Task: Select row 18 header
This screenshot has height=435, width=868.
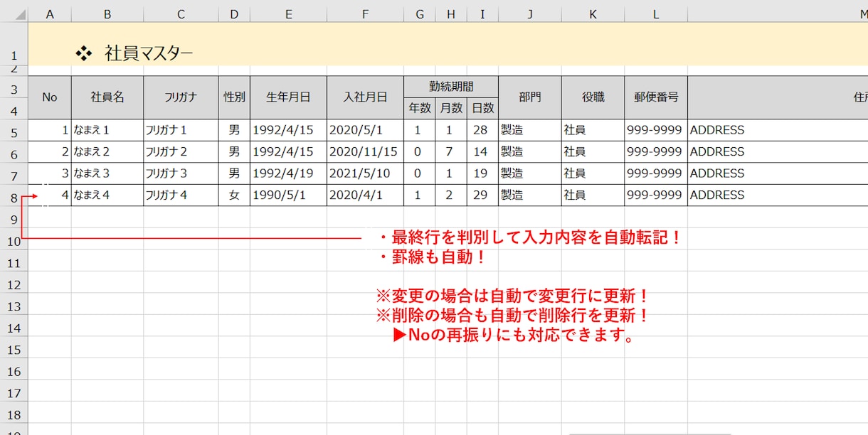Action: tap(14, 413)
